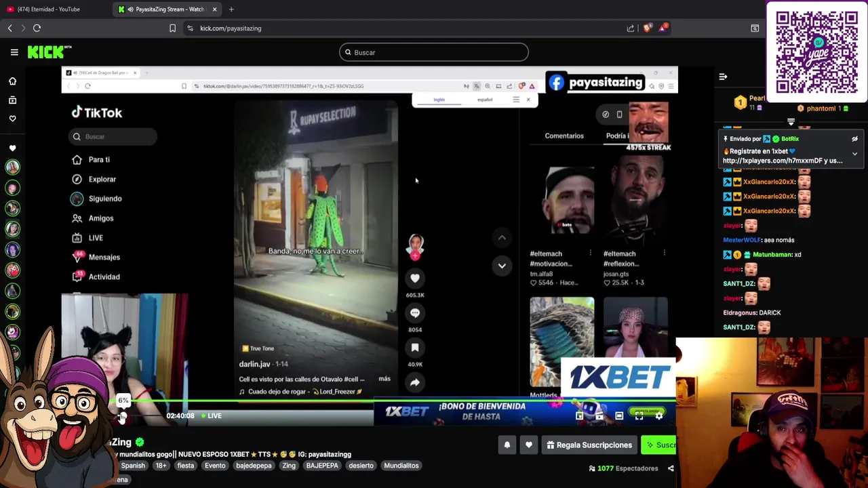
Task: Expand the gift leaderboard handle
Action: [791, 122]
